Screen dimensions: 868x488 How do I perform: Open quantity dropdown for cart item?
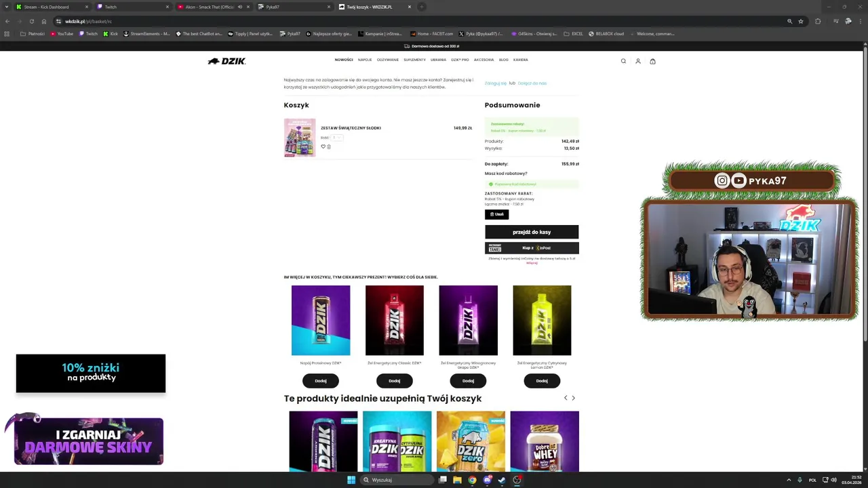pyautogui.click(x=337, y=138)
